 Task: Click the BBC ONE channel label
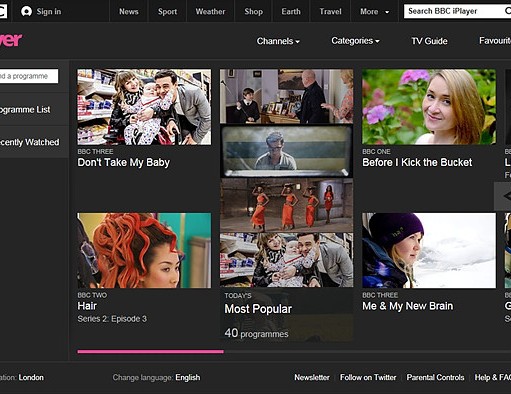(376, 152)
